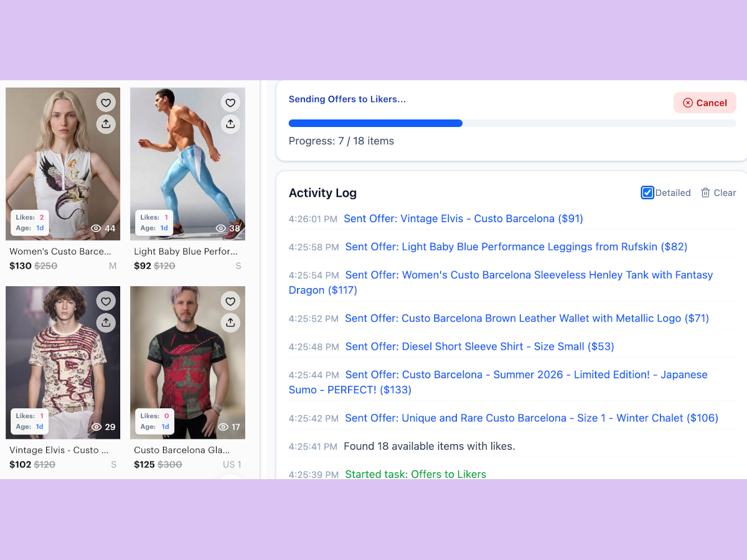Click the Clear log label
This screenshot has width=747, height=560.
click(x=725, y=193)
